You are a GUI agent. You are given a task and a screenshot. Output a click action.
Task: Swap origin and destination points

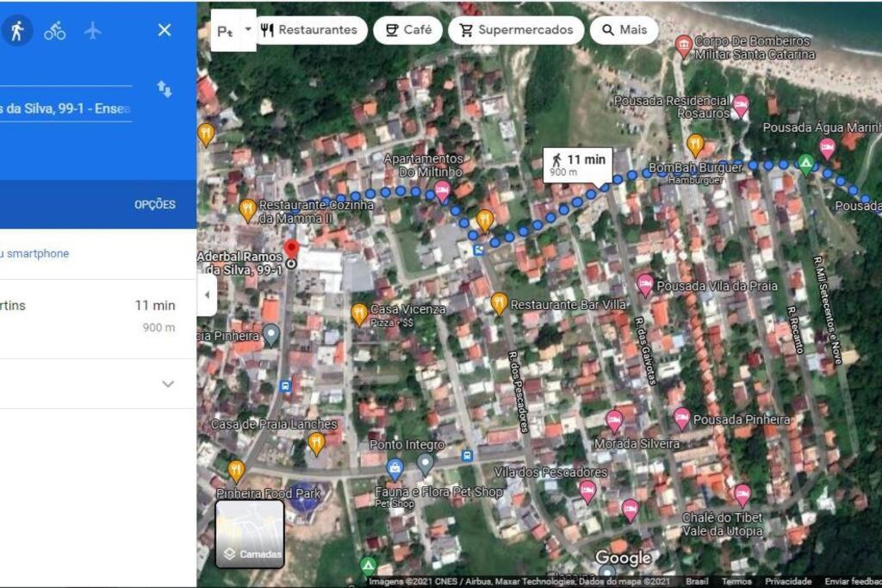(165, 89)
